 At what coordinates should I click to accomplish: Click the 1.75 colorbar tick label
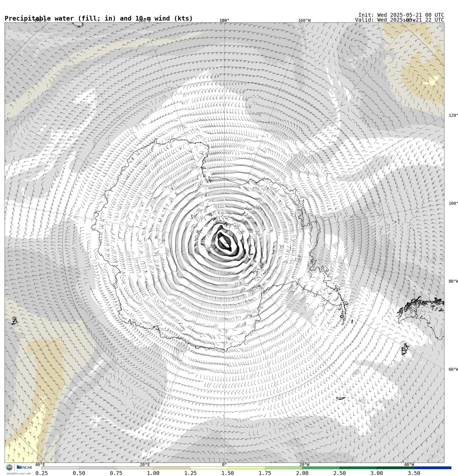point(265,473)
